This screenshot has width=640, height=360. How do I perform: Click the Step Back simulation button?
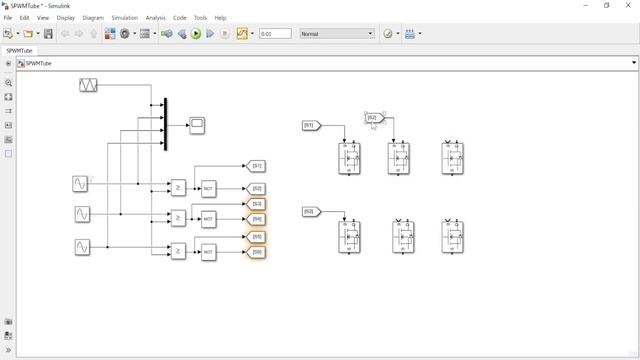[x=182, y=34]
